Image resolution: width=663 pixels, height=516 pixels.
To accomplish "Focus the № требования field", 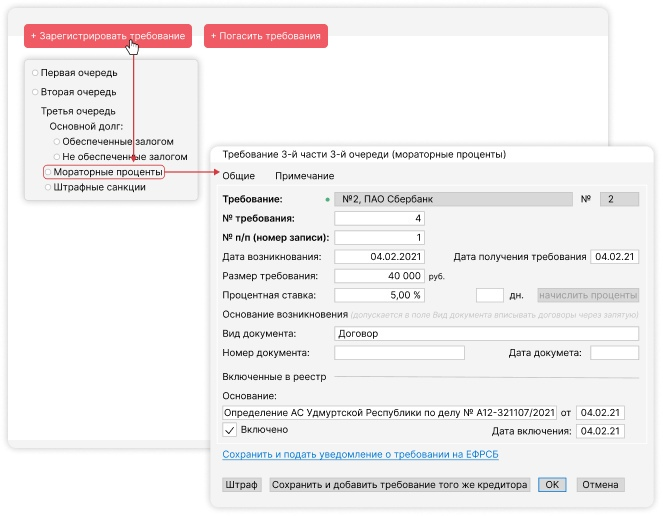I will 379,219.
